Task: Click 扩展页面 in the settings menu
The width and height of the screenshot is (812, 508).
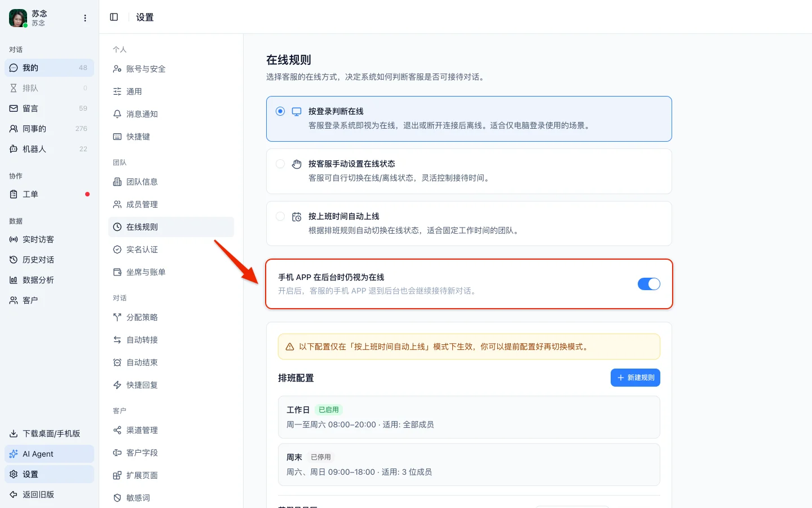Action: pyautogui.click(x=171, y=475)
